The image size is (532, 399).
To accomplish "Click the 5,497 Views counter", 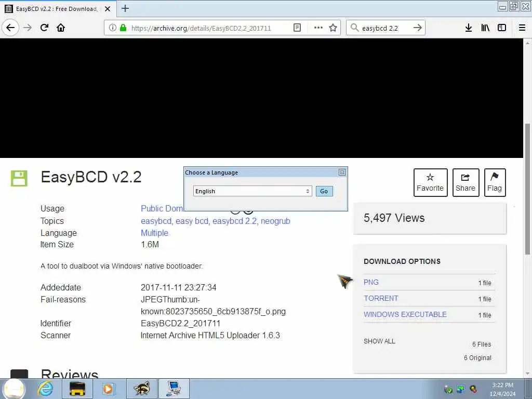I will tap(394, 218).
